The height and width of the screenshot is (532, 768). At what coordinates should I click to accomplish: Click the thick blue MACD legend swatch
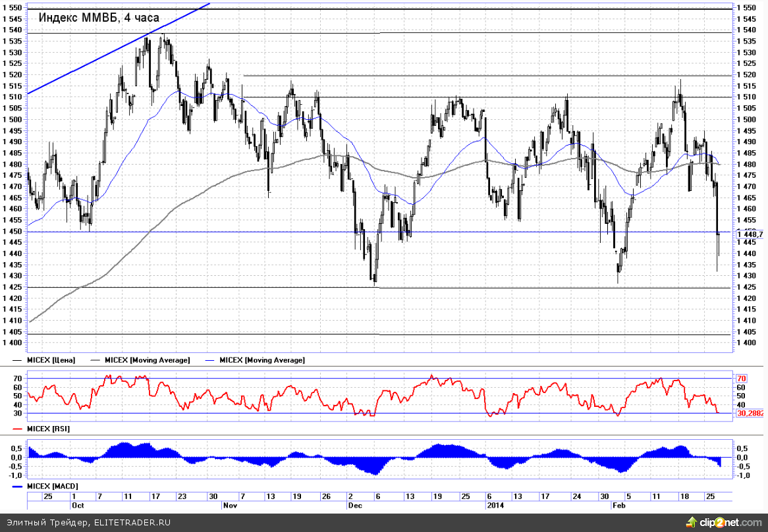18,486
